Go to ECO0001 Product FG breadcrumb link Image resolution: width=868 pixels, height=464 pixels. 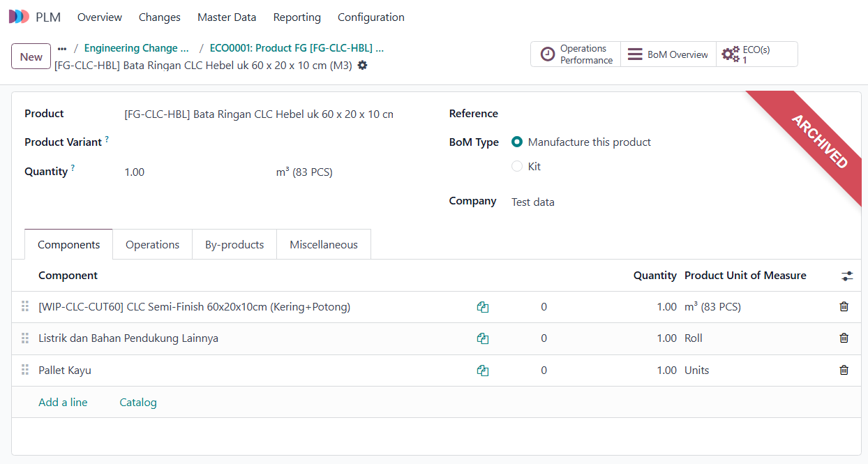coord(297,48)
